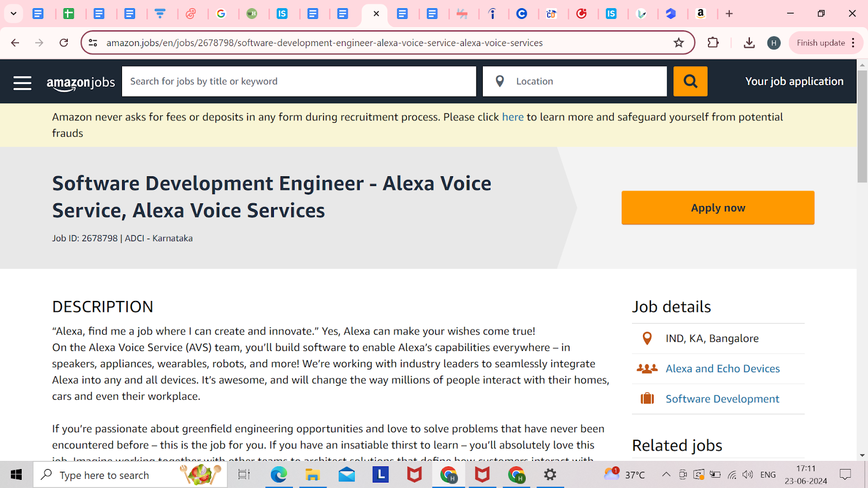Open File Explorer from the taskbar
868x488 pixels.
[312, 475]
